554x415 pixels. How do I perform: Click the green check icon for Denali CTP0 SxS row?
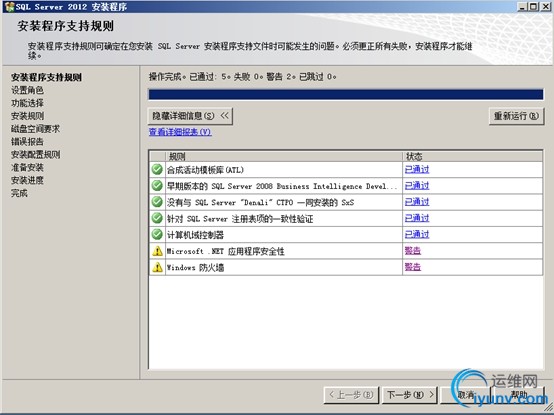[x=157, y=202]
